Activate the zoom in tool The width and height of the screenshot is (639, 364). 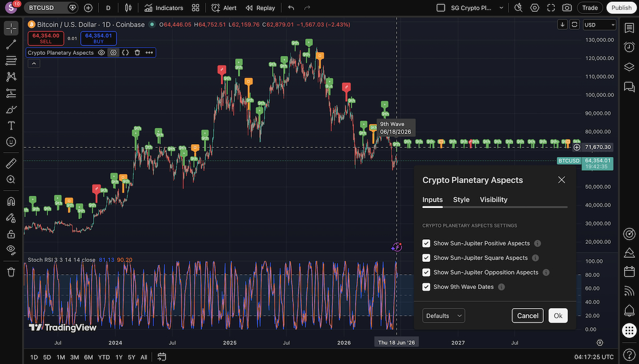click(11, 179)
